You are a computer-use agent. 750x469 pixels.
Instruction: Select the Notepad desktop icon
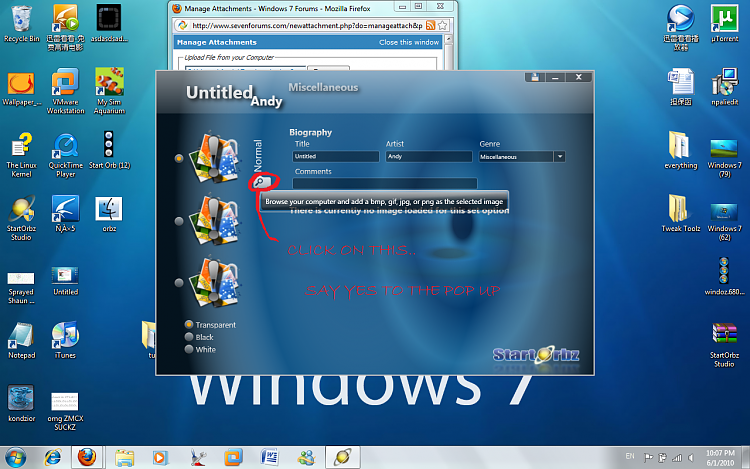22,340
